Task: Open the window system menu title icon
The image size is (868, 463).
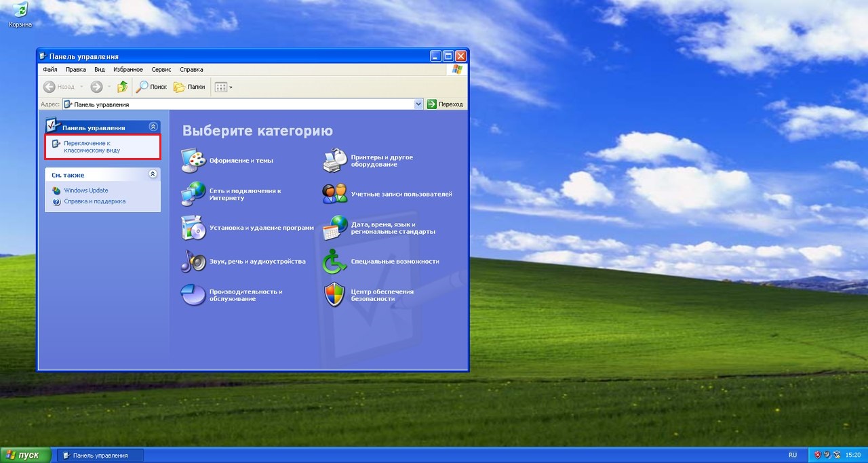Action: click(43, 56)
